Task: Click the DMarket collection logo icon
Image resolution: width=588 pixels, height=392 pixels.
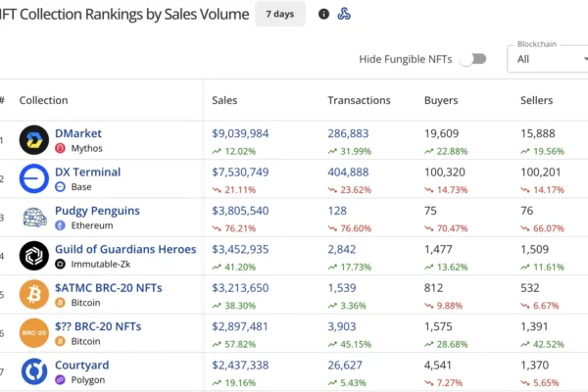Action: point(34,140)
